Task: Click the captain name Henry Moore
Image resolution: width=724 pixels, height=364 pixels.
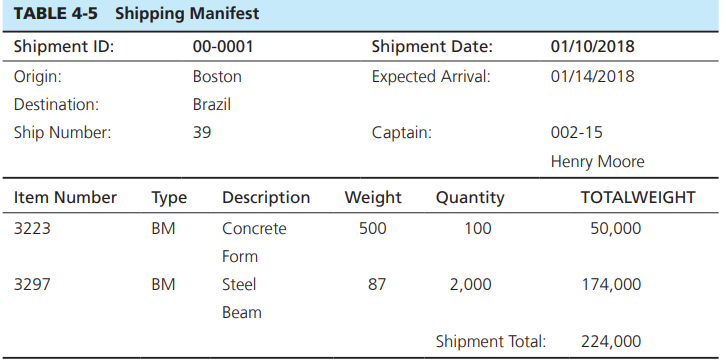Action: click(597, 162)
